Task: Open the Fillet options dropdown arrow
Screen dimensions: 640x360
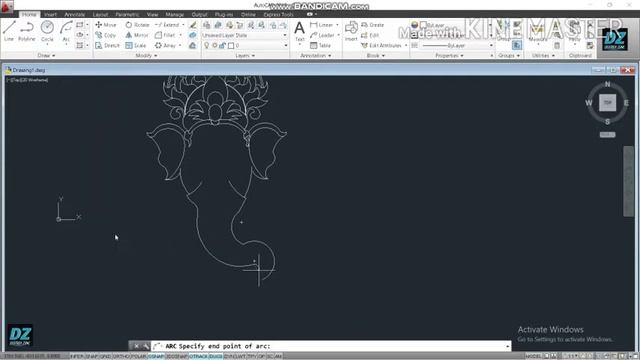Action: 180,36
